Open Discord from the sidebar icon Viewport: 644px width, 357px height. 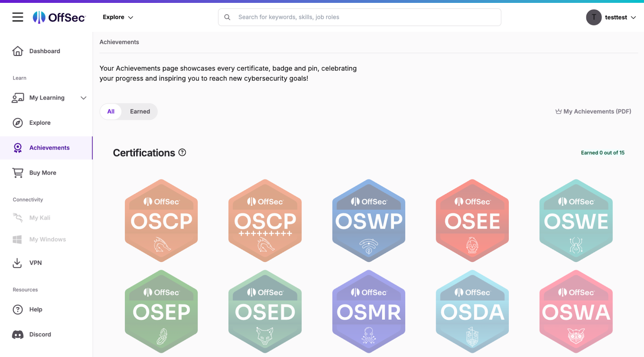(18, 334)
